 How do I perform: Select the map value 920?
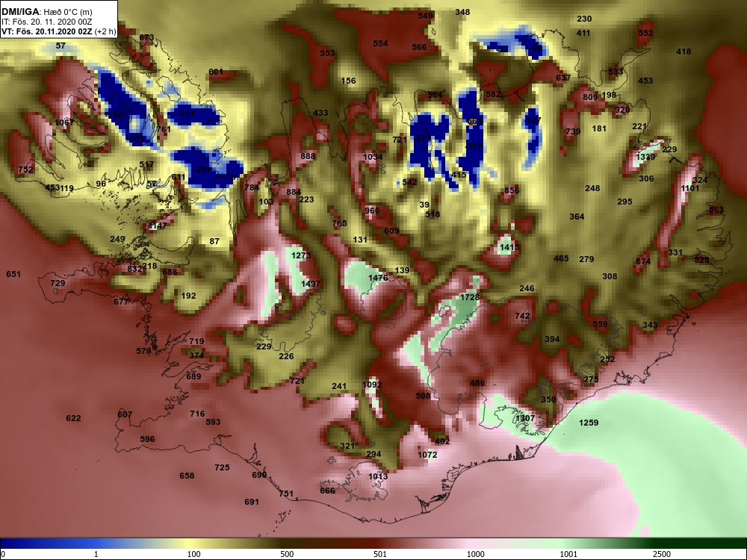point(622,110)
